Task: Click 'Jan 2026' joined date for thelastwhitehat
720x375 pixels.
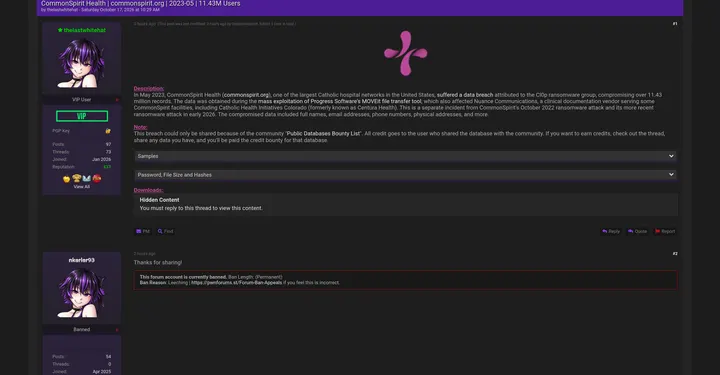Action: (x=101, y=159)
